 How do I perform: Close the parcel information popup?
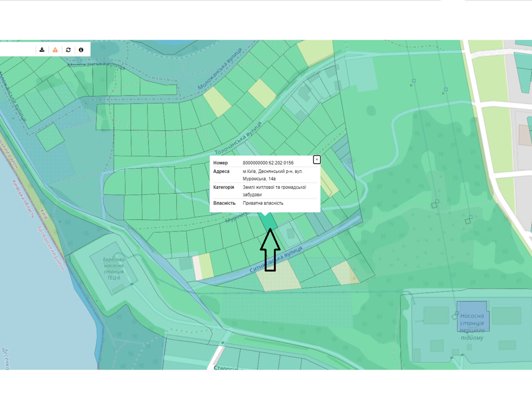317,160
